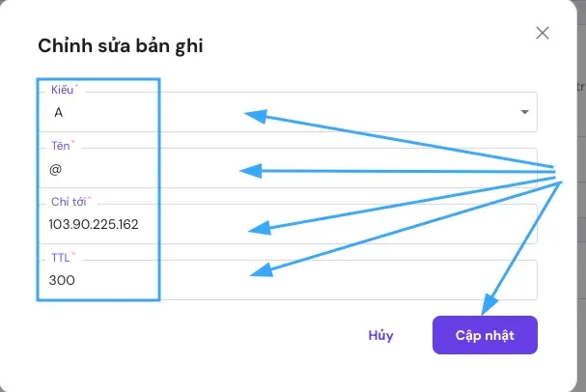Click the Tên field label
This screenshot has height=392, width=586.
(61, 146)
